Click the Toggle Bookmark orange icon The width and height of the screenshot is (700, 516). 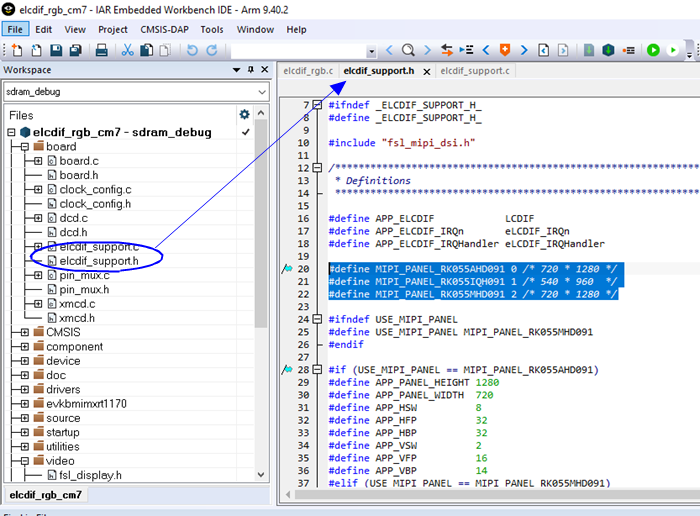coord(504,50)
